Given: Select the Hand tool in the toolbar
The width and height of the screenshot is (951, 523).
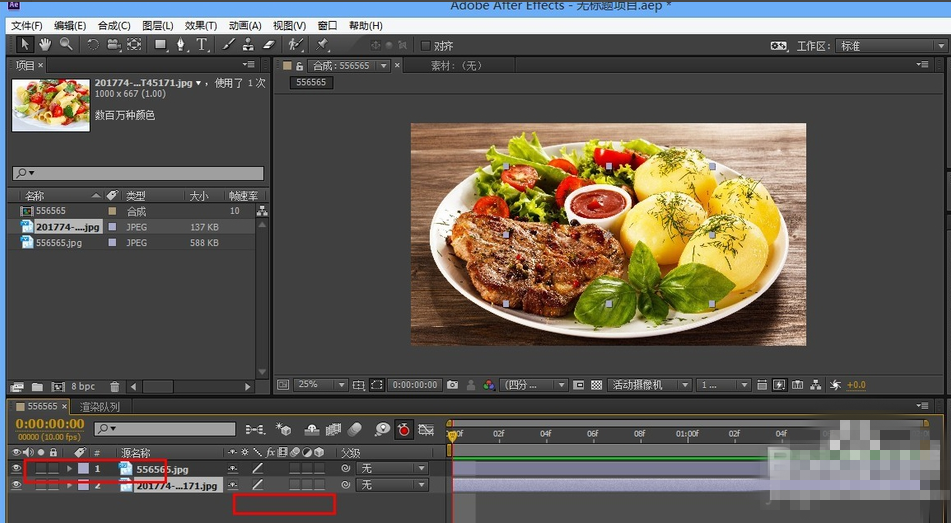Looking at the screenshot, I should (x=45, y=45).
